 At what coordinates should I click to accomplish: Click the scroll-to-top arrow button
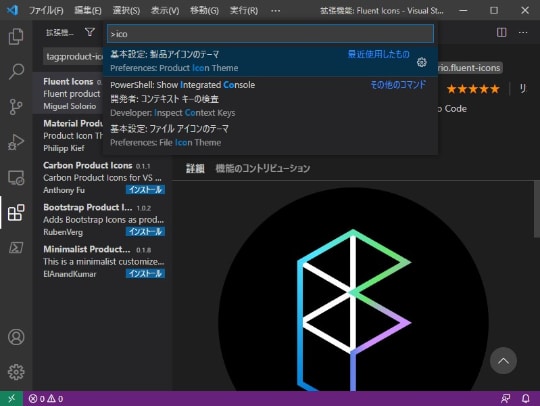503,361
